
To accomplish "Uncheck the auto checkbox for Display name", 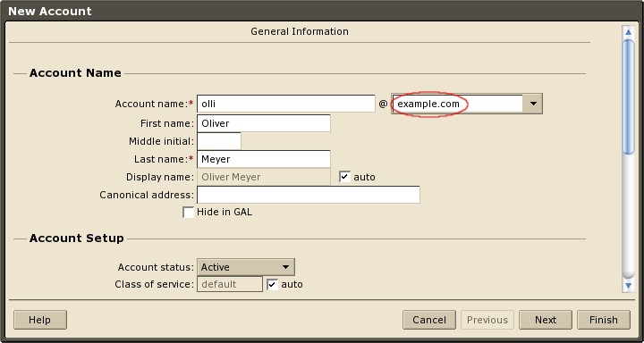I will [x=344, y=177].
